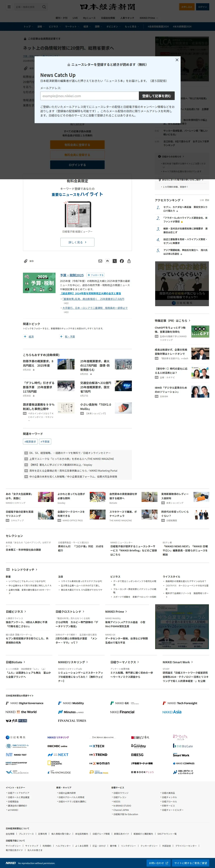Open NIKKEI Mobility logo
The image size is (215, 868).
click(x=71, y=703)
